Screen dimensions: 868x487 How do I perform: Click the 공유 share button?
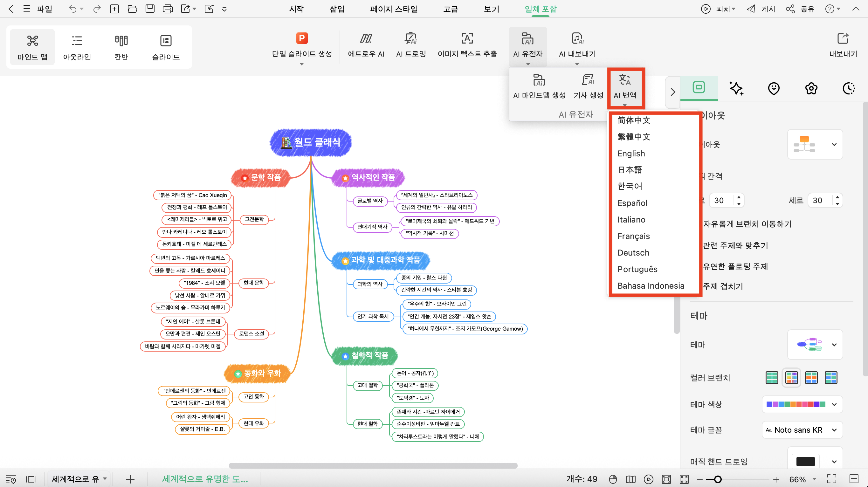tap(800, 9)
